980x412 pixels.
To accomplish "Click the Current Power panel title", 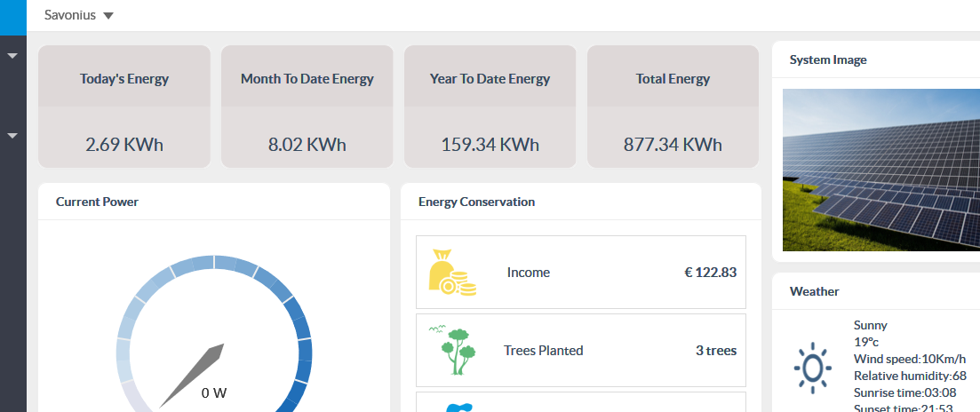I will (98, 202).
